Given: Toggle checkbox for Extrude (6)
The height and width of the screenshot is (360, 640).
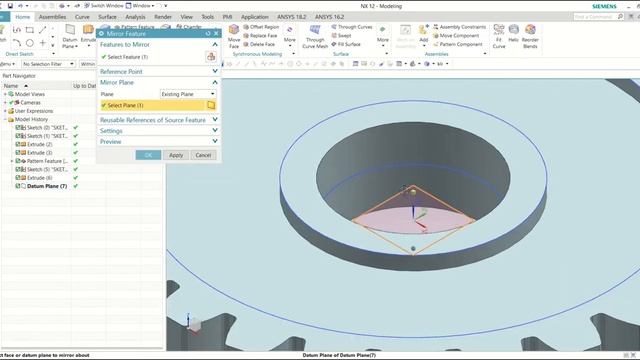Looking at the screenshot, I should [18, 178].
